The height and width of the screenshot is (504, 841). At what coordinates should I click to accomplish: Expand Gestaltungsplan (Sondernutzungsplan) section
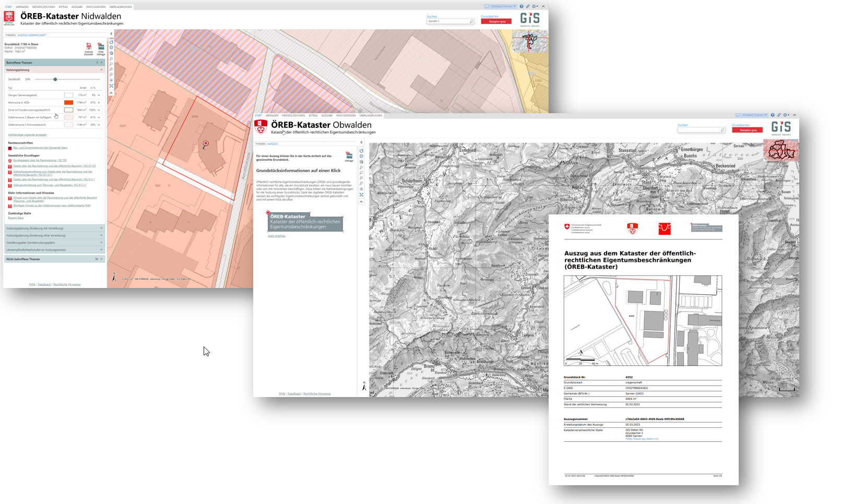tap(101, 243)
